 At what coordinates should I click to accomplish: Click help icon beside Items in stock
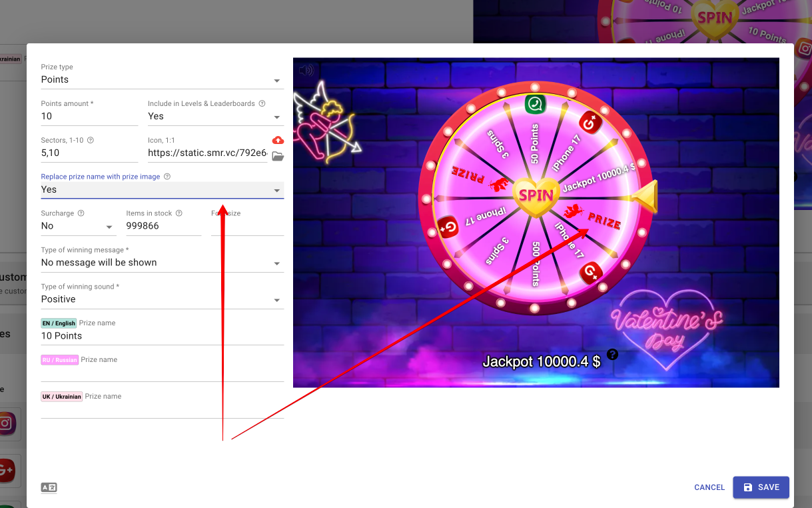pos(179,213)
